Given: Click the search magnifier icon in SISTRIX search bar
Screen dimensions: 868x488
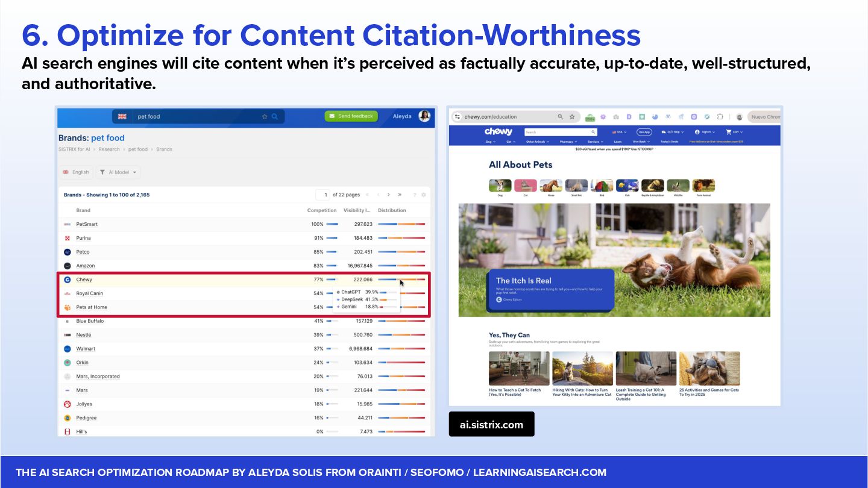Looking at the screenshot, I should (x=275, y=116).
